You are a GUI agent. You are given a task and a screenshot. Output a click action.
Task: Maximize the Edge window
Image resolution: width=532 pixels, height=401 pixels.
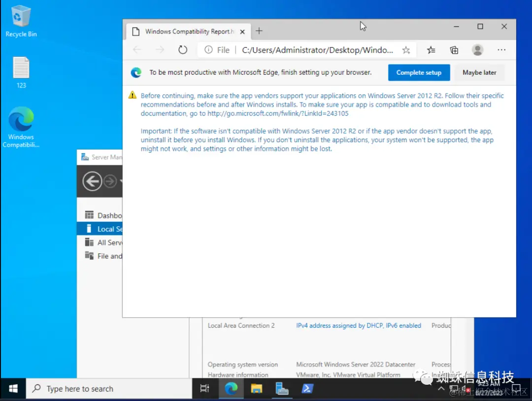pyautogui.click(x=480, y=27)
